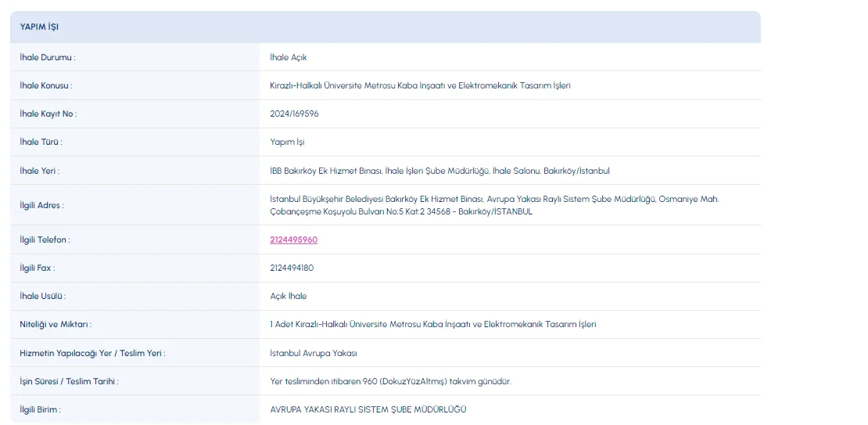Select the İhale Açık status value
The width and height of the screenshot is (868, 425).
(x=288, y=57)
